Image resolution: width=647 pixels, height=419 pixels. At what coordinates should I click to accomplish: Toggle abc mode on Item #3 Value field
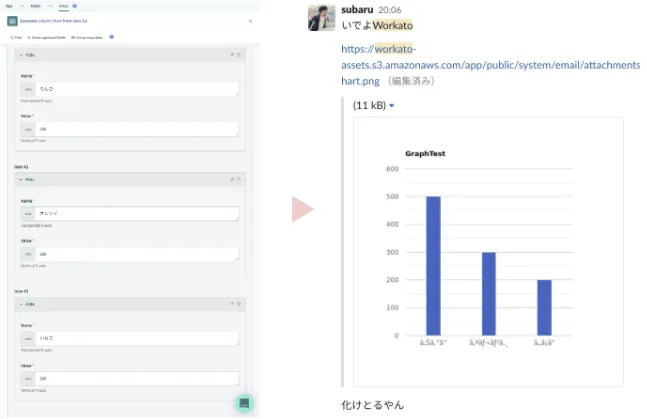(x=28, y=379)
